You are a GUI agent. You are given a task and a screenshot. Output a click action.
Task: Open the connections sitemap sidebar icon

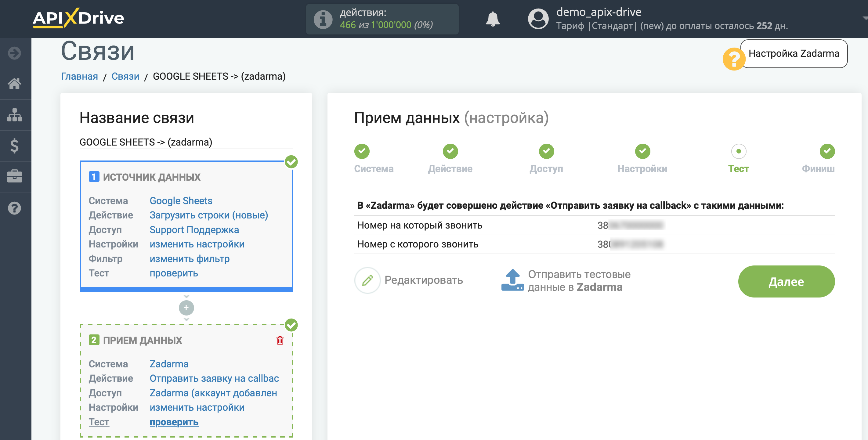pos(14,115)
